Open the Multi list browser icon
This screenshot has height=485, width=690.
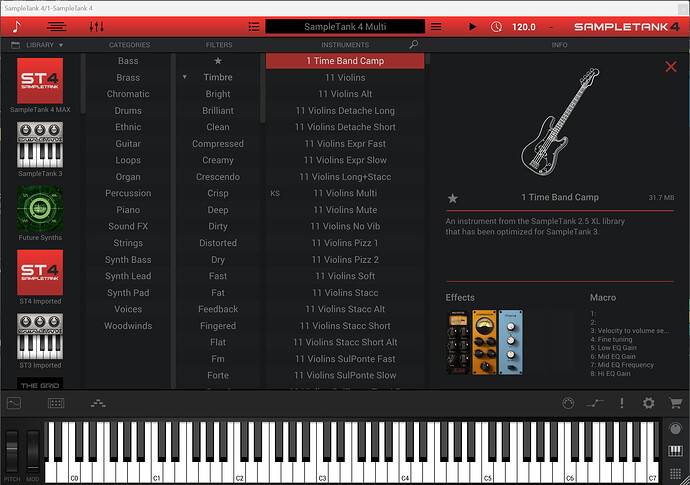[254, 27]
